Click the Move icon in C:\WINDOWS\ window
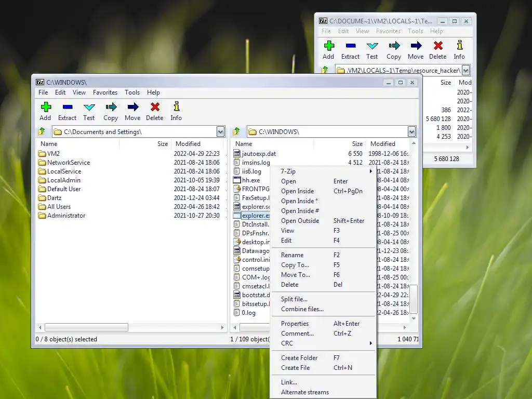The height and width of the screenshot is (399, 532). [x=133, y=107]
